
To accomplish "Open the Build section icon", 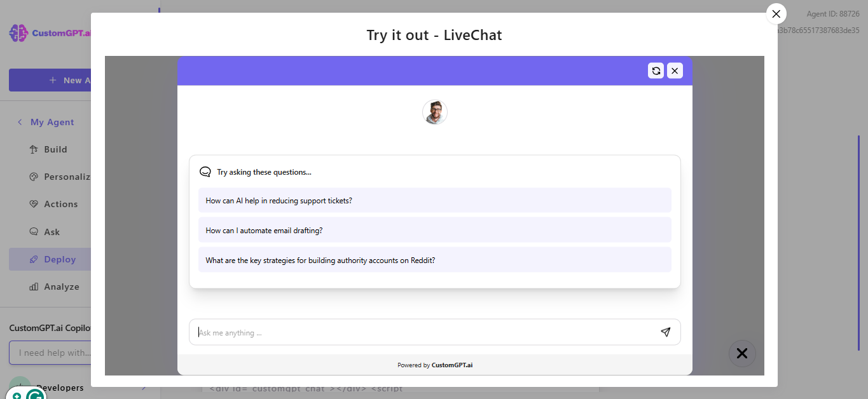I will point(34,149).
